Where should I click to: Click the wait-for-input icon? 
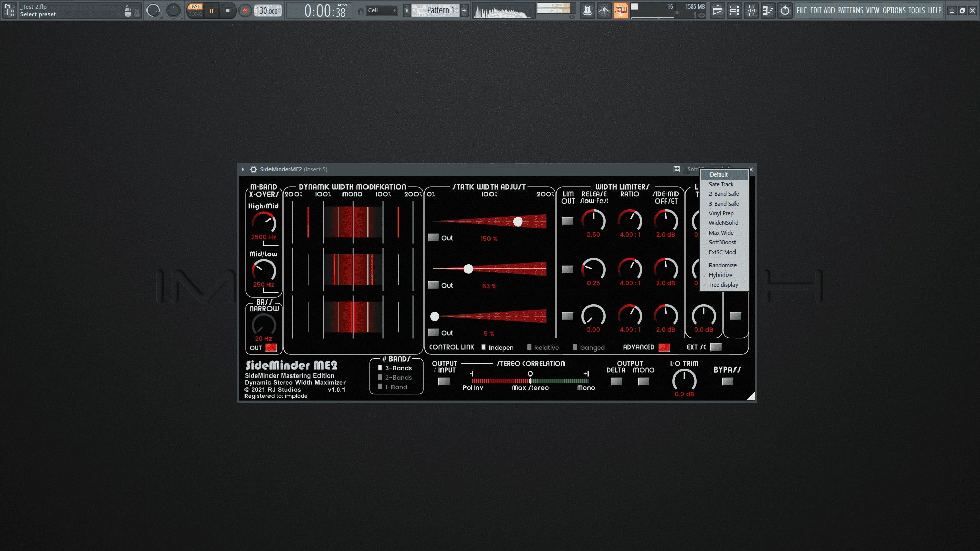(x=604, y=10)
